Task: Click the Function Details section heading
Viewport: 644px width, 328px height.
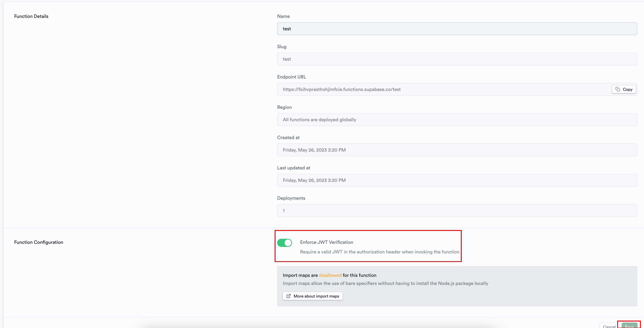Action: tap(31, 16)
